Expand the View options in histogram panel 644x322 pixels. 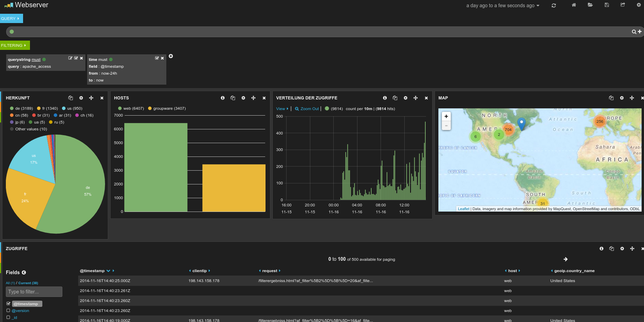click(x=282, y=109)
